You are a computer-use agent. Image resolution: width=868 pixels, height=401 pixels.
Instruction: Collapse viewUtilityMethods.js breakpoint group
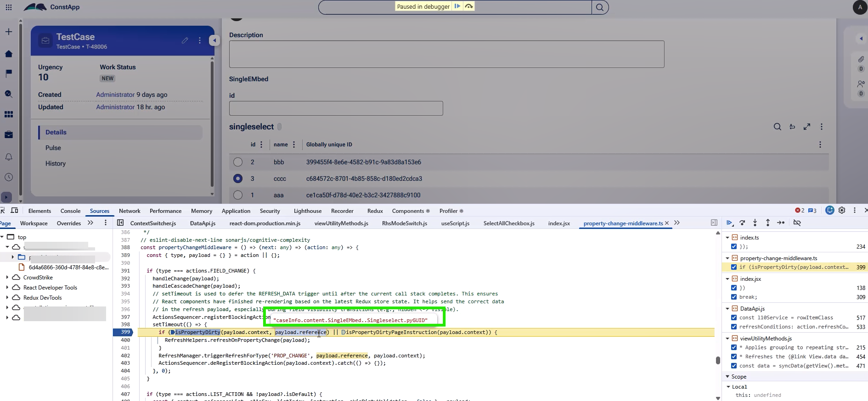727,339
